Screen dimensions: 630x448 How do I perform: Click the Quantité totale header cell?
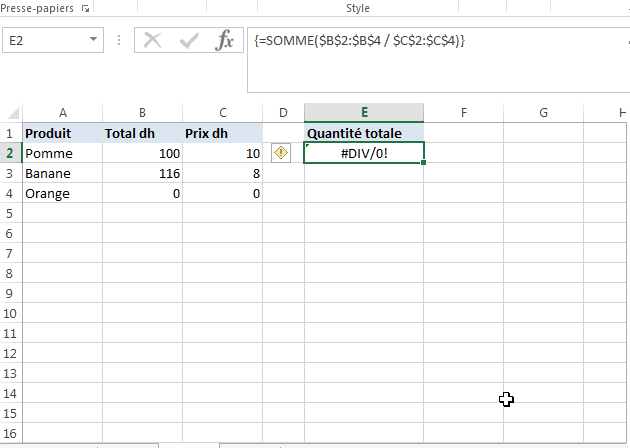click(364, 133)
